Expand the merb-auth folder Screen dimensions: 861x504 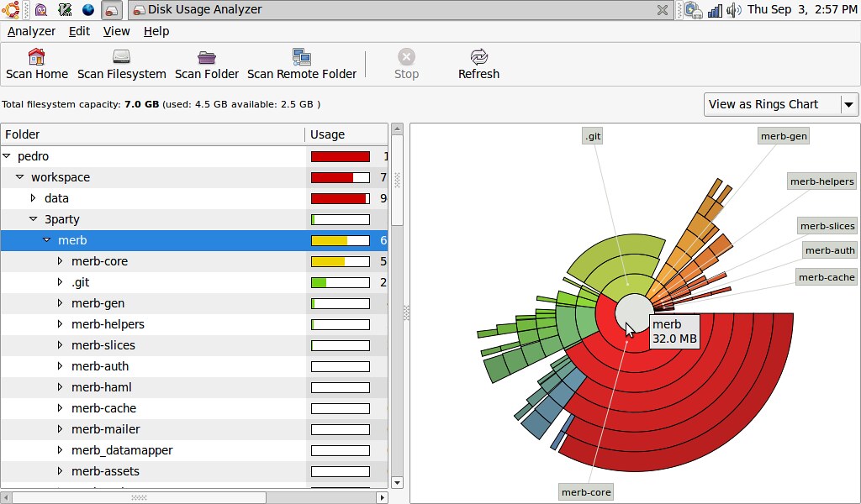(60, 365)
